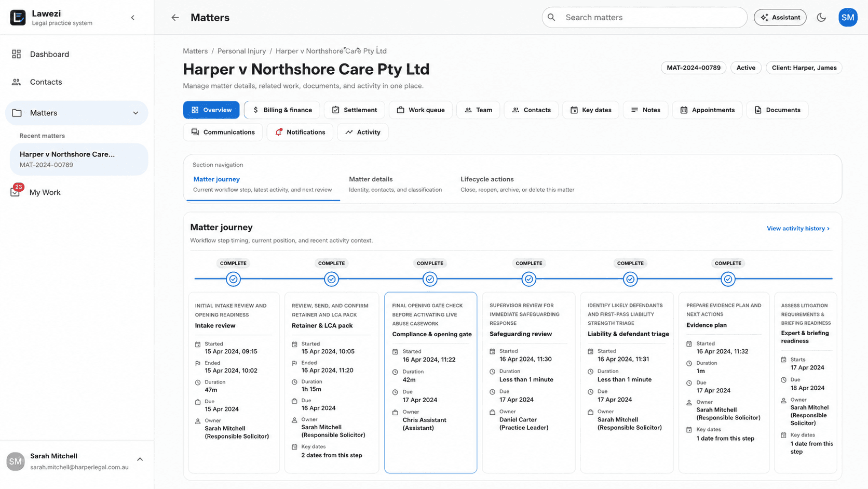
Task: Open Contacts in the sidebar
Action: pyautogui.click(x=46, y=82)
